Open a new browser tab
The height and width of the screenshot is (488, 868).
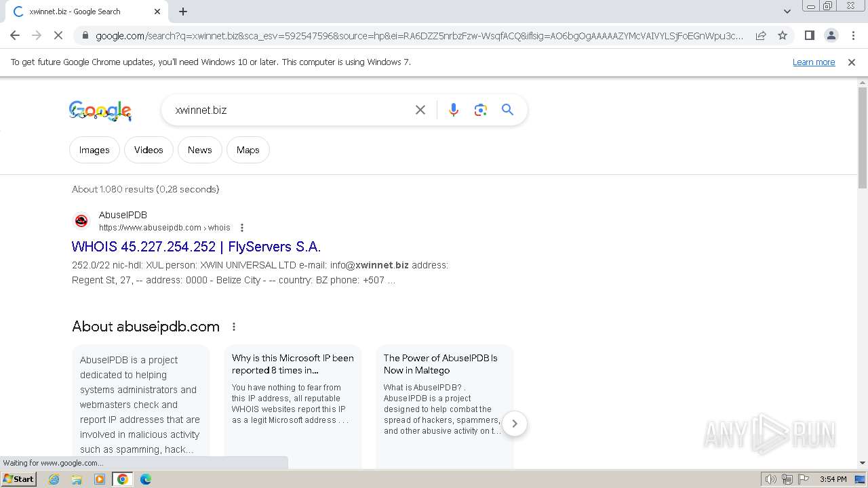[183, 12]
